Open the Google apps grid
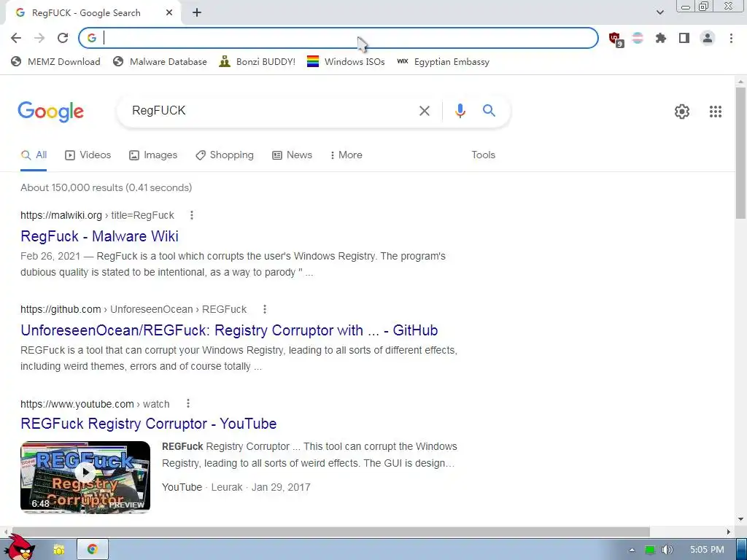The height and width of the screenshot is (560, 747). pos(716,112)
